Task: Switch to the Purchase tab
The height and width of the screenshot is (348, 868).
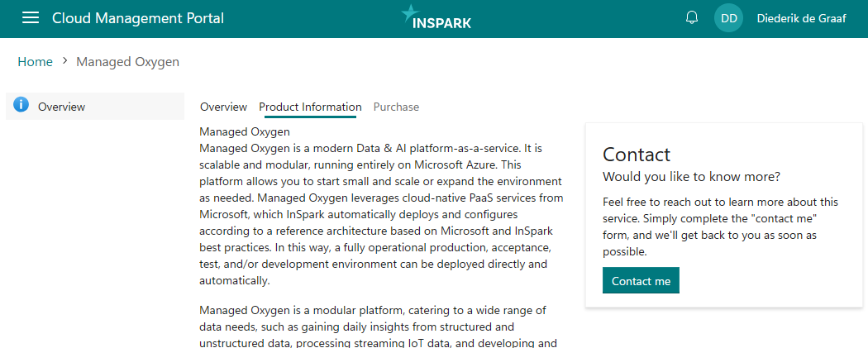Action: pyautogui.click(x=396, y=107)
